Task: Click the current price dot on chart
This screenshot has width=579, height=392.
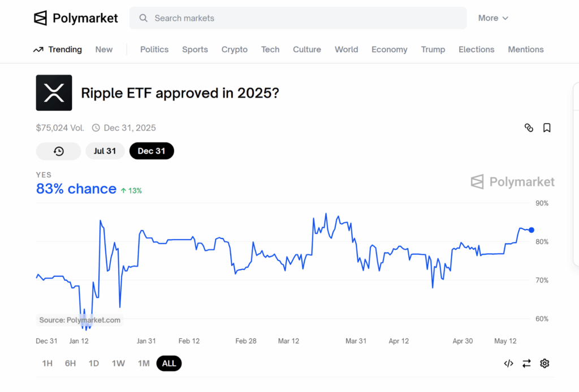Action: 531,230
